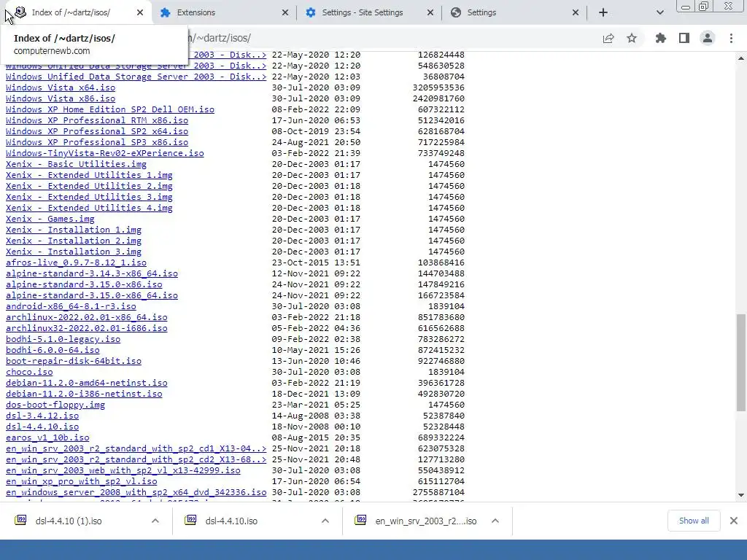Screen dimensions: 747x560
Task: Download Windows XP Professional SP3 x86.iso
Action: click(97, 142)
